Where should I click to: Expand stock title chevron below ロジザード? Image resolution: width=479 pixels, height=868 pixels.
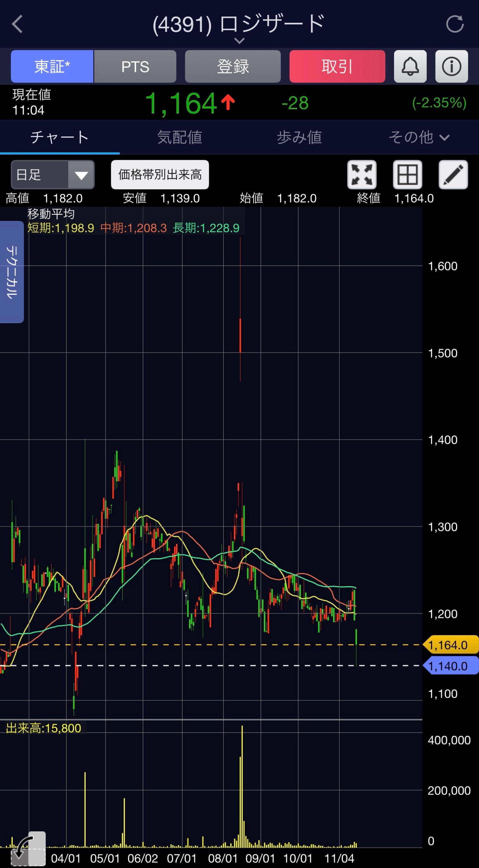coord(239,41)
